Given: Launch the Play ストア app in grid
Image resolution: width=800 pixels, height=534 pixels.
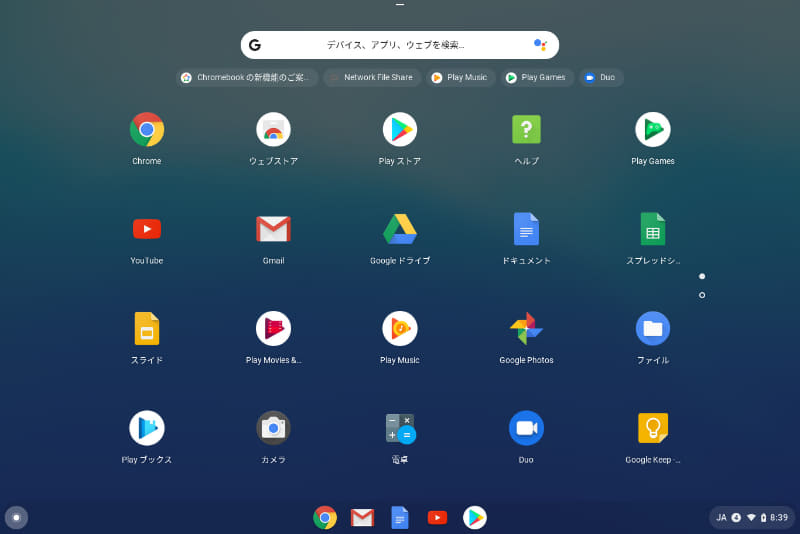Looking at the screenshot, I should 400,130.
